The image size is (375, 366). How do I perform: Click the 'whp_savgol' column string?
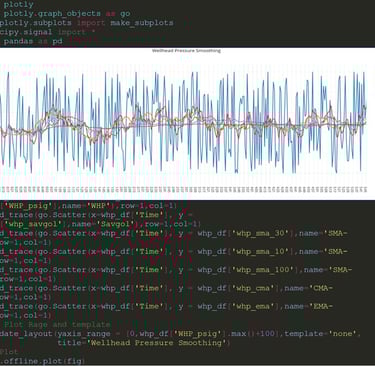[x=33, y=224]
